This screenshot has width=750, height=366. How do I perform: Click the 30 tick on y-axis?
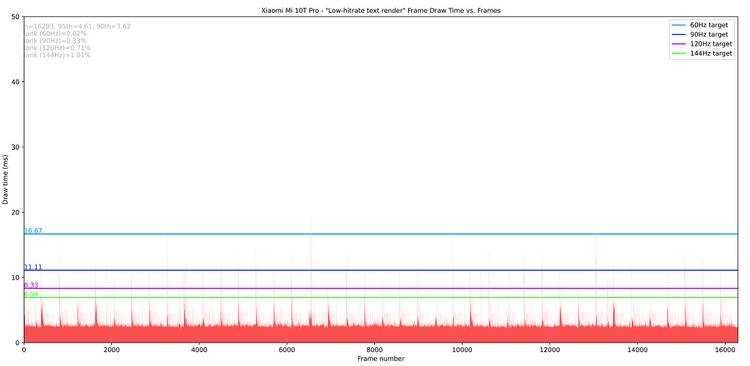point(15,147)
